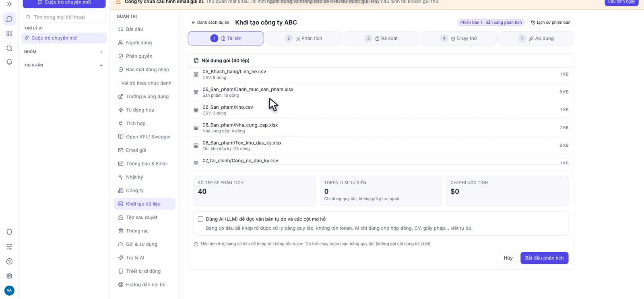The image size is (644, 299).
Task: Click the search magnifier icon in left rail
Action: click(x=9, y=48)
